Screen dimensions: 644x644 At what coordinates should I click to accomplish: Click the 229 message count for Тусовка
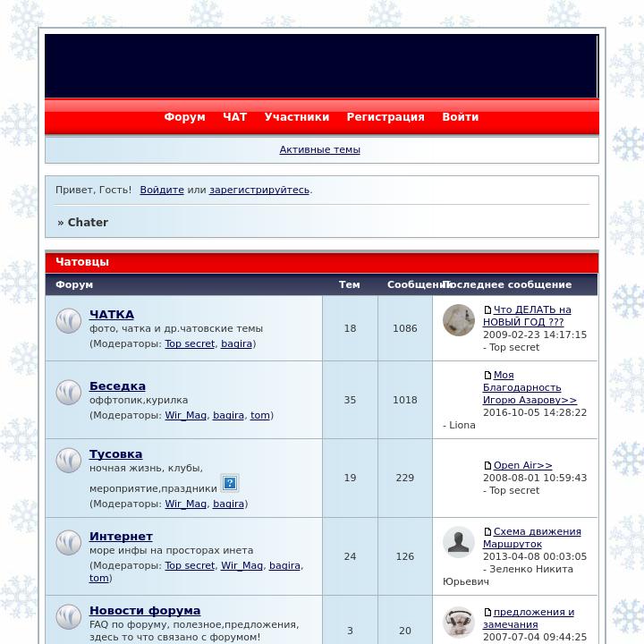[405, 478]
